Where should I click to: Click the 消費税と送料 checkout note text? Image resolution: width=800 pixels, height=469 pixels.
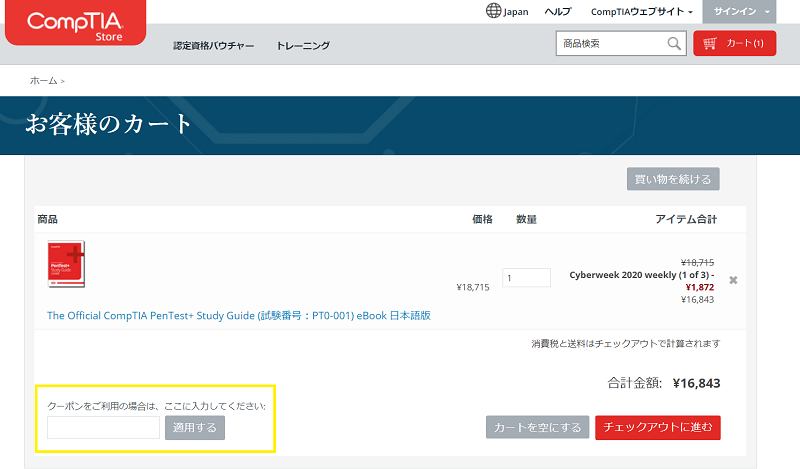pyautogui.click(x=626, y=343)
